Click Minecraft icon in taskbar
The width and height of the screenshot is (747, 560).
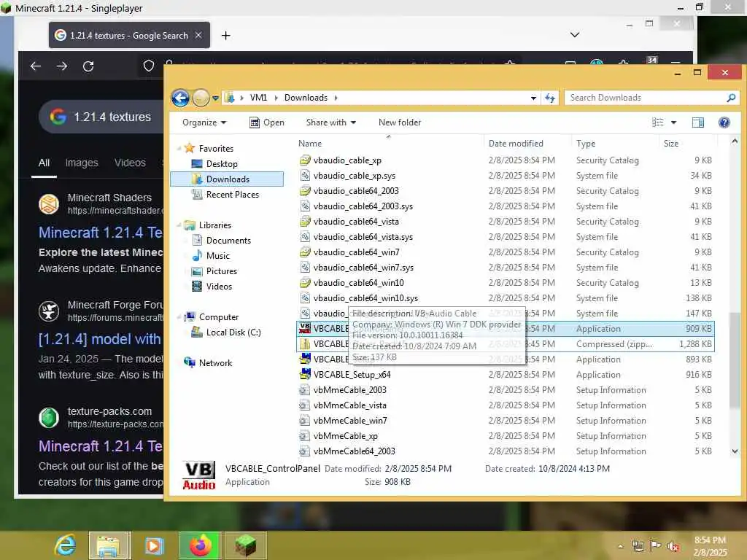pyautogui.click(x=245, y=545)
